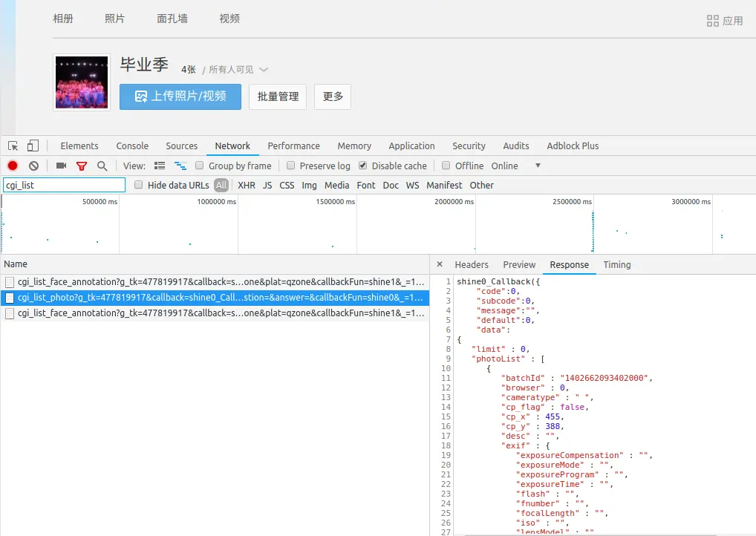Open the Application tab
Screen dimensions: 756x536
tap(411, 146)
